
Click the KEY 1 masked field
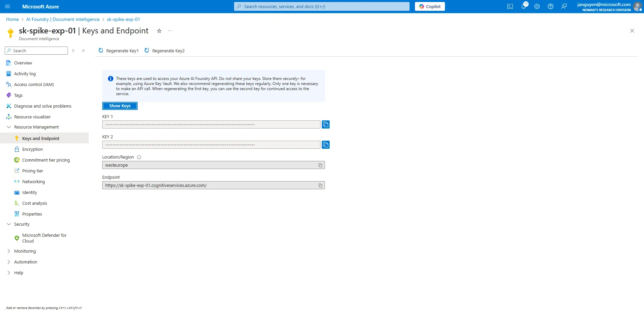[211, 124]
